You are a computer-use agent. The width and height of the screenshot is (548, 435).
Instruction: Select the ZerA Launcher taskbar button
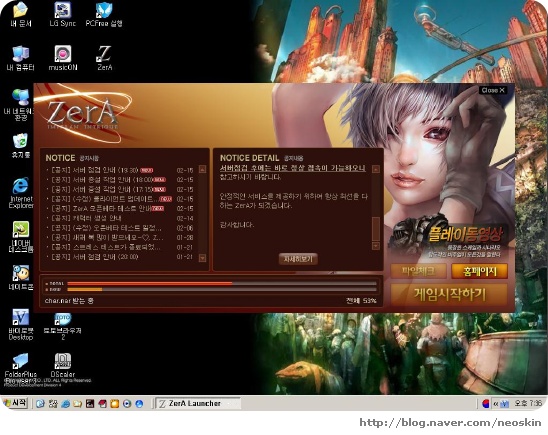tap(198, 404)
